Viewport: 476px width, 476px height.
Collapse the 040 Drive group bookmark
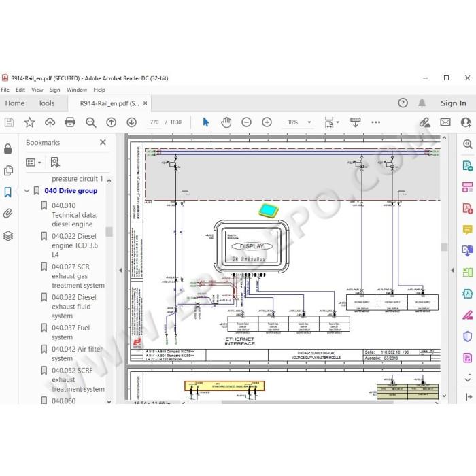(27, 191)
